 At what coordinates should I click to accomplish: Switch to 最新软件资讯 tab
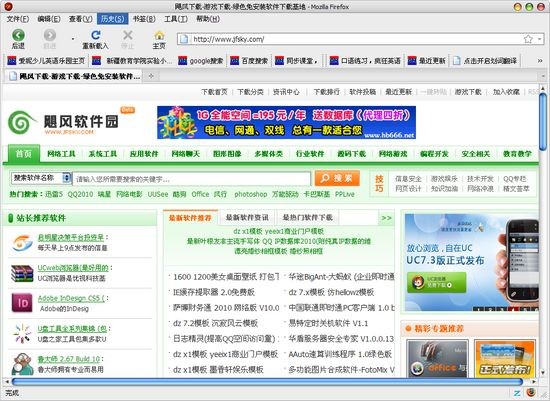click(x=247, y=218)
